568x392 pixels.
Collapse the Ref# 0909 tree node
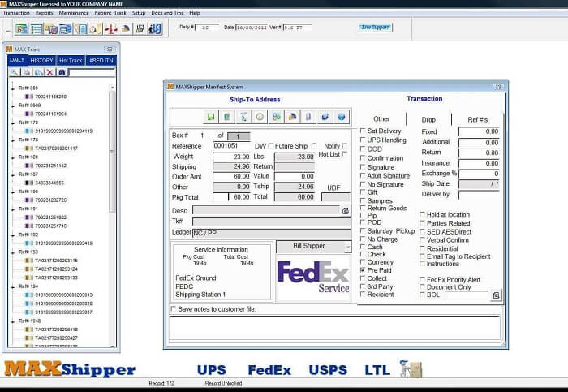click(x=13, y=106)
